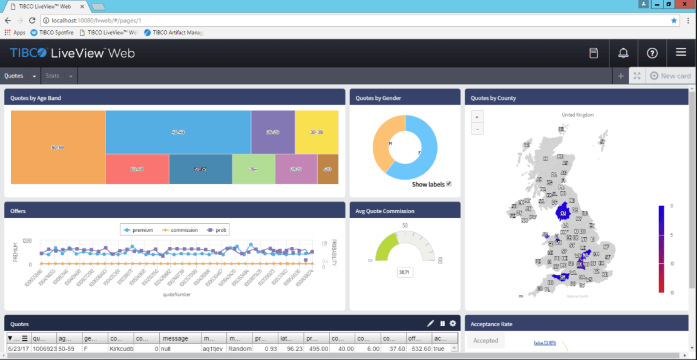This screenshot has height=360, width=697.
Task: Open a new browser tab
Action: 98,7
